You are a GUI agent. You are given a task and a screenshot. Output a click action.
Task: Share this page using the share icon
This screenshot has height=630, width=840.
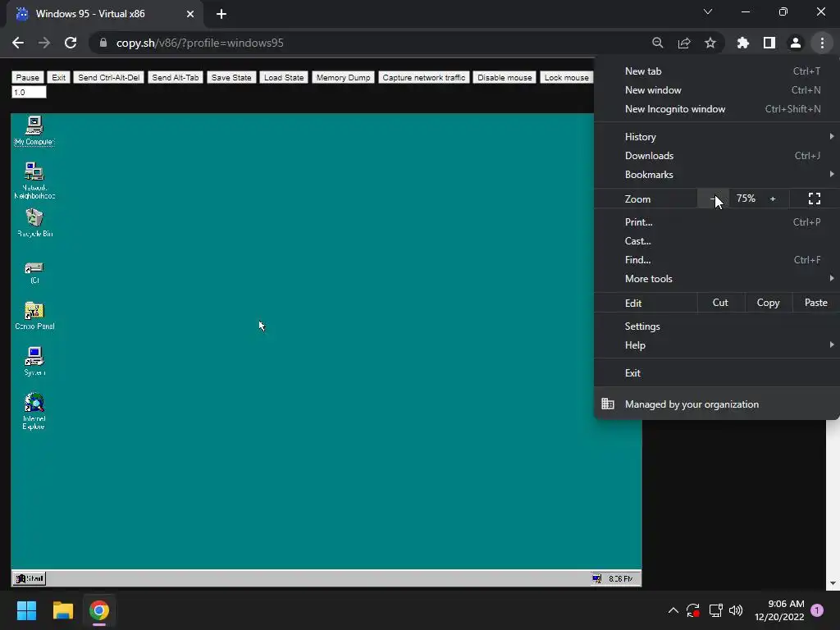point(684,43)
